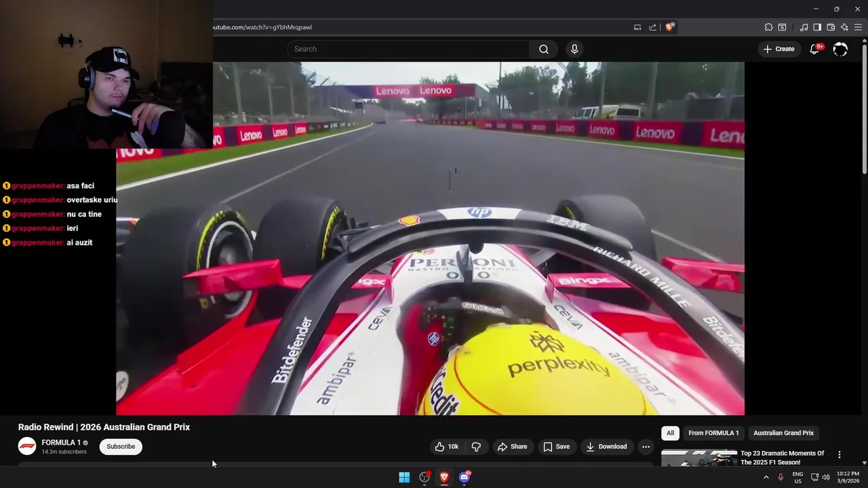Open the tab search icon in browser toolbar
Image resolution: width=868 pixels, height=488 pixels.
(782, 27)
